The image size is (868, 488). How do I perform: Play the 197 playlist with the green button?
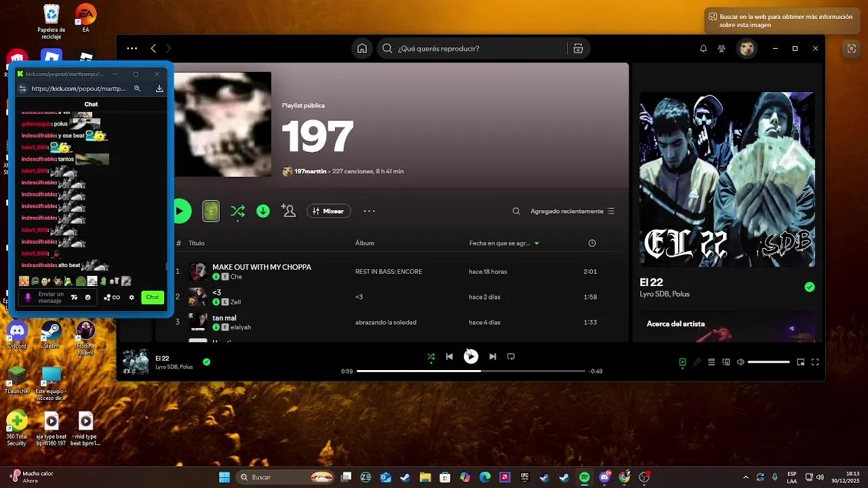pos(180,211)
